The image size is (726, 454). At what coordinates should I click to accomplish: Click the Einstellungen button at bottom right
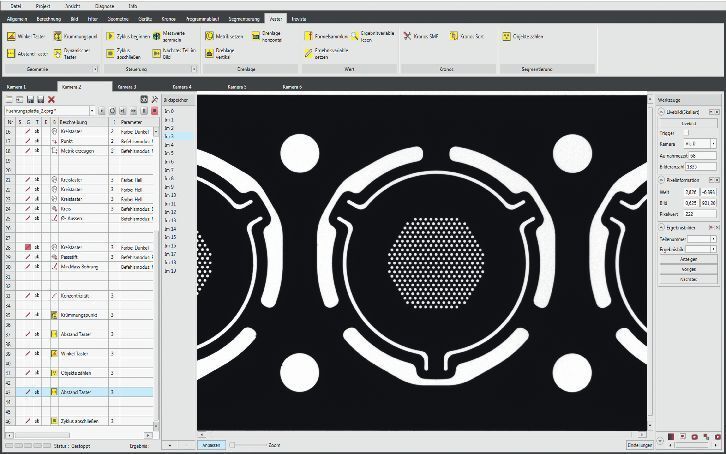(639, 445)
